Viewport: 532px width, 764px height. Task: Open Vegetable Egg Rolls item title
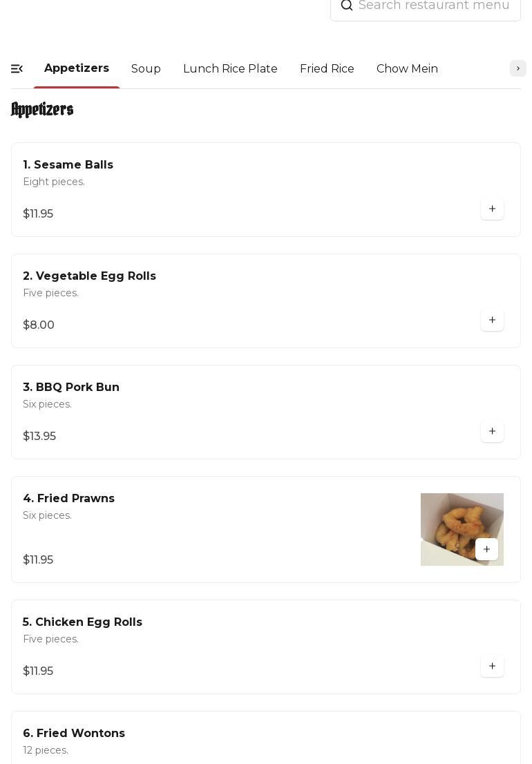(89, 276)
